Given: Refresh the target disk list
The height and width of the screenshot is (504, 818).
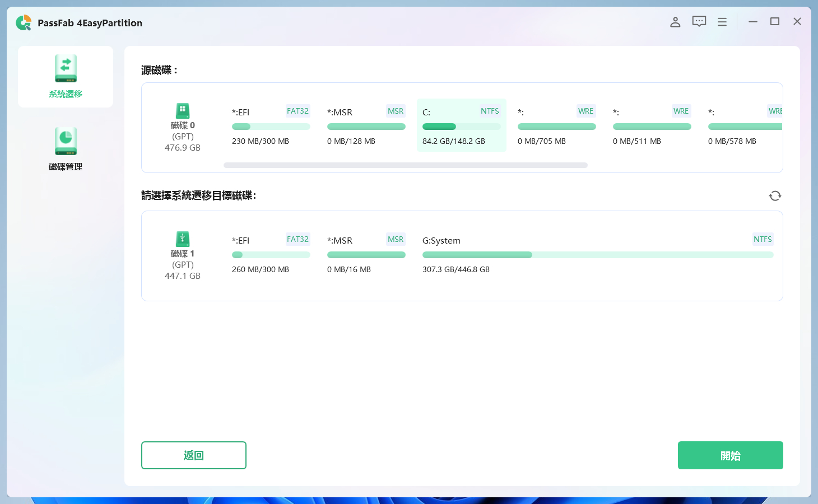Looking at the screenshot, I should click(x=775, y=196).
